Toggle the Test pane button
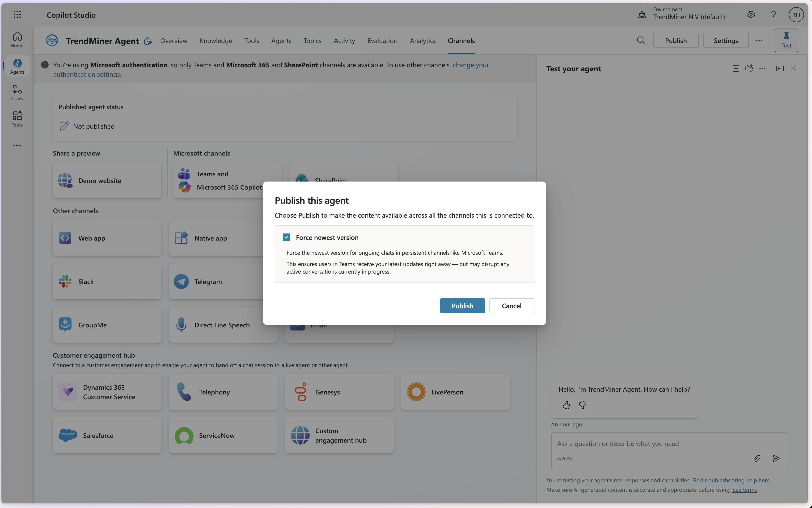The image size is (812, 508). 787,40
